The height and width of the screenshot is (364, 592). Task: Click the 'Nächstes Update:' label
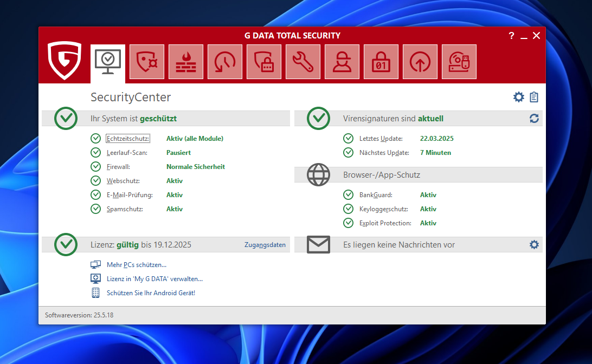tap(384, 152)
